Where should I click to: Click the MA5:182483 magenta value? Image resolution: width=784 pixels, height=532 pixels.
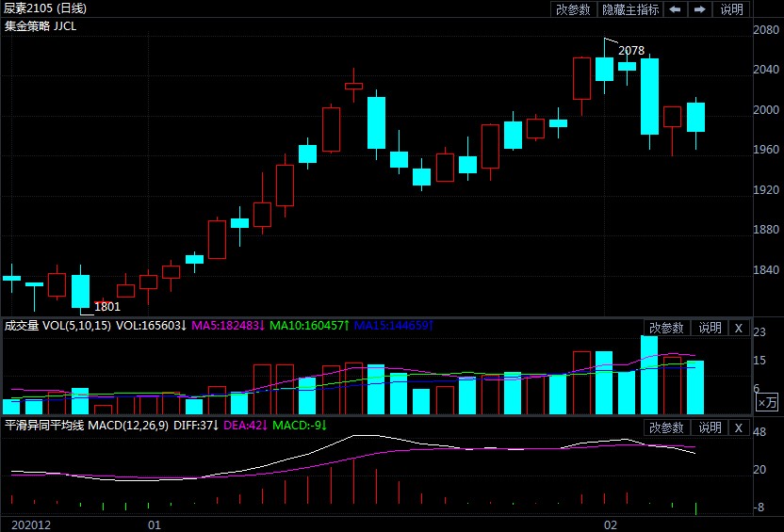(x=228, y=326)
